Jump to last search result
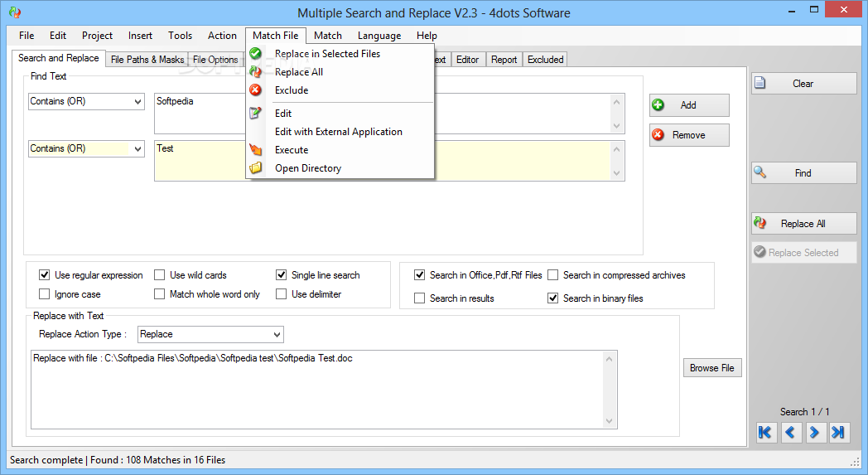The image size is (868, 475). tap(839, 433)
